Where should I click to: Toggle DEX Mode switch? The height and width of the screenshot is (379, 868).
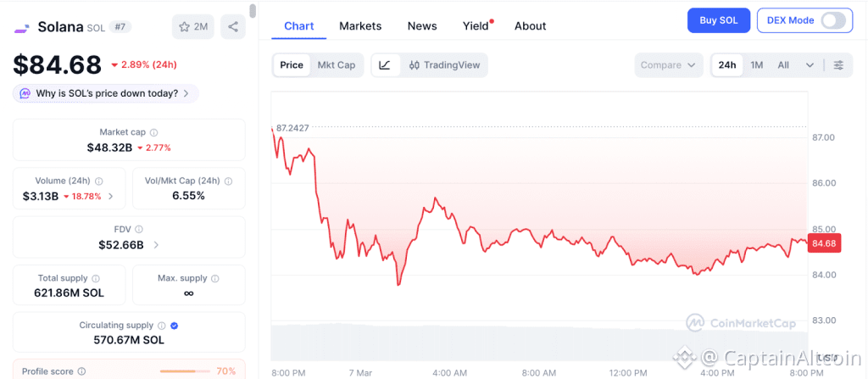(x=833, y=20)
